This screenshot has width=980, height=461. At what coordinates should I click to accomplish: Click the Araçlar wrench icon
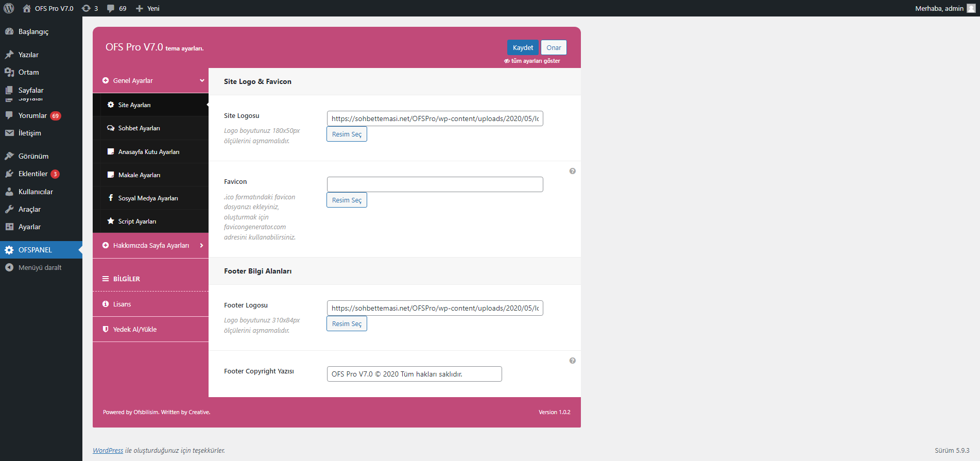(9, 209)
